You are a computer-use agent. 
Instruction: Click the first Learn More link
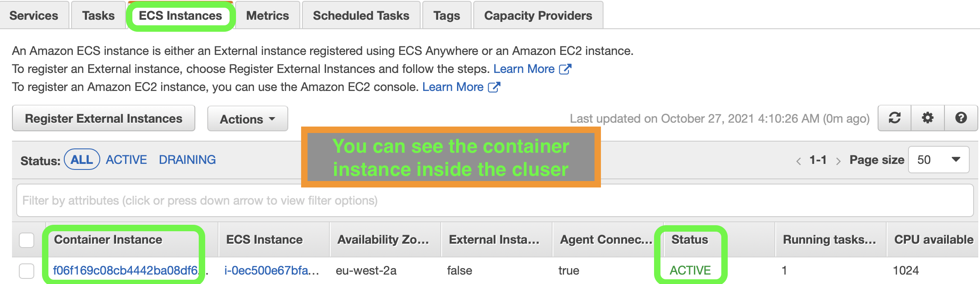click(x=525, y=68)
